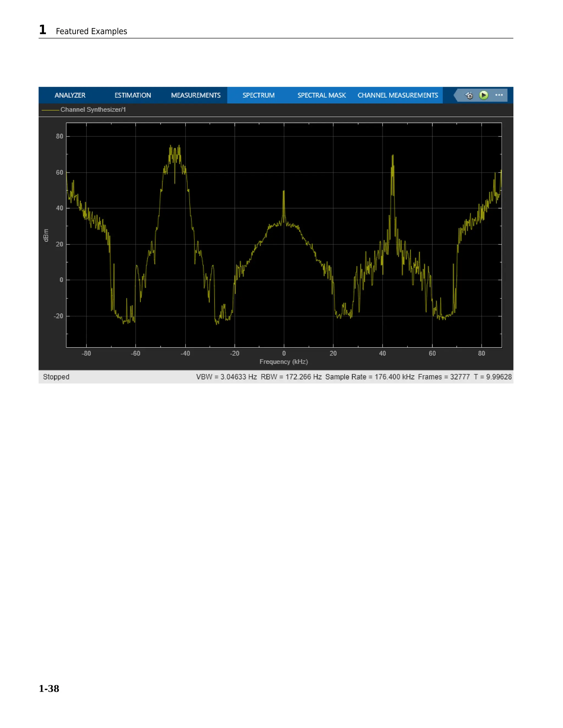
Task: Collapse the quick access toolbar arrow
Action: coord(456,95)
